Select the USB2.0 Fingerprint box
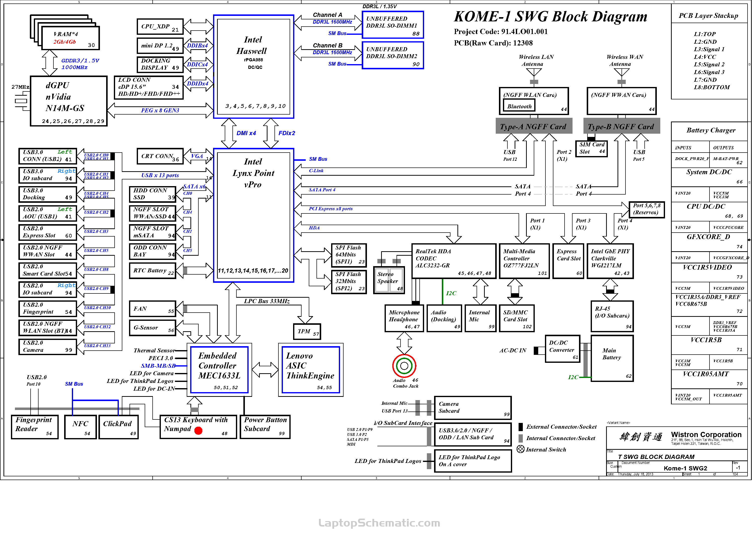This screenshot has height=534, width=756. [47, 309]
